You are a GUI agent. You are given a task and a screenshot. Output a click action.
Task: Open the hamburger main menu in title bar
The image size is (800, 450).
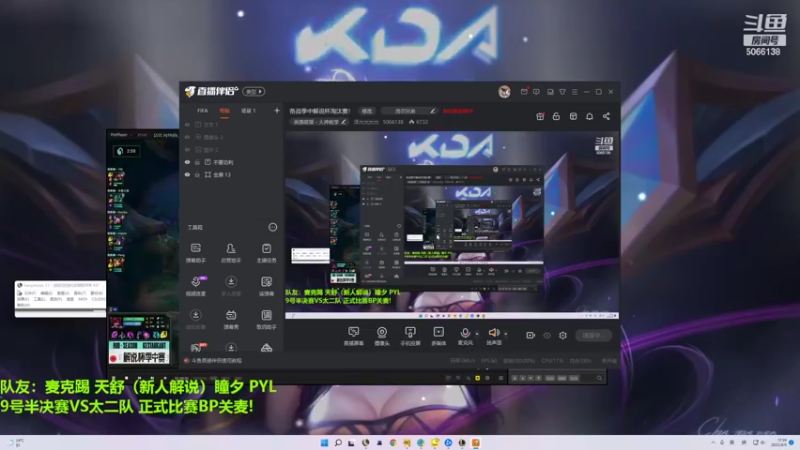pos(574,92)
